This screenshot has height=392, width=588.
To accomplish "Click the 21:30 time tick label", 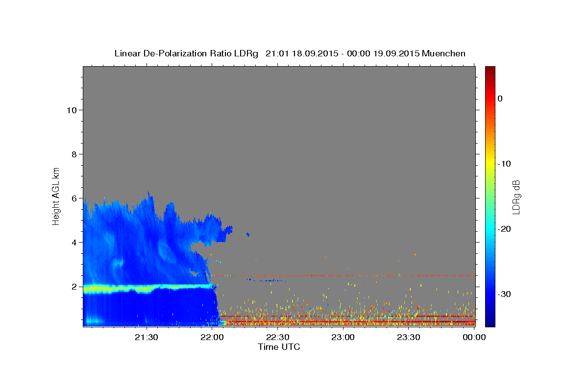I will 147,337.
